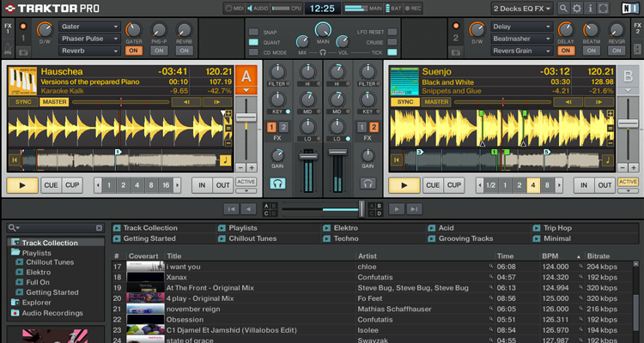Toggle DELAY effect ON button
This screenshot has width=644, height=343.
[566, 51]
